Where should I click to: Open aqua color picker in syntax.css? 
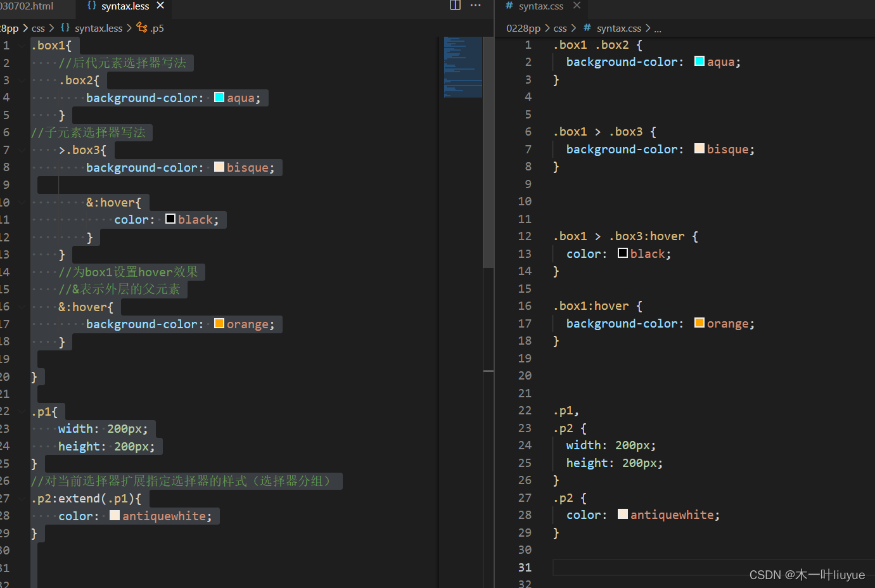699,61
